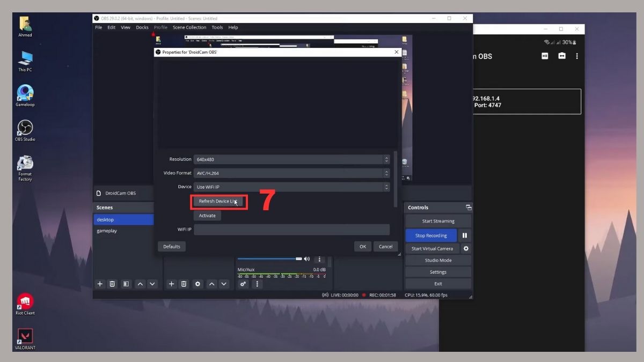Click Stop Recording
The height and width of the screenshot is (362, 644).
point(431,235)
